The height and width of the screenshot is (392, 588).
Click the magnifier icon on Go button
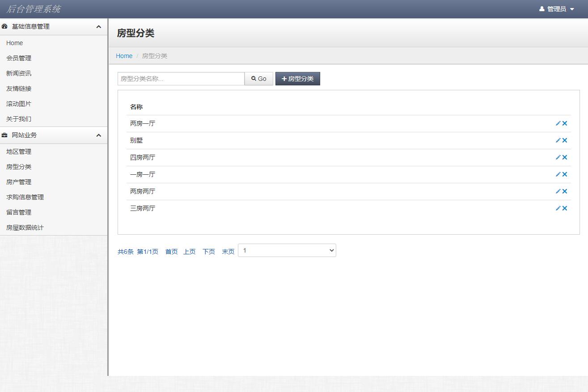coord(254,78)
